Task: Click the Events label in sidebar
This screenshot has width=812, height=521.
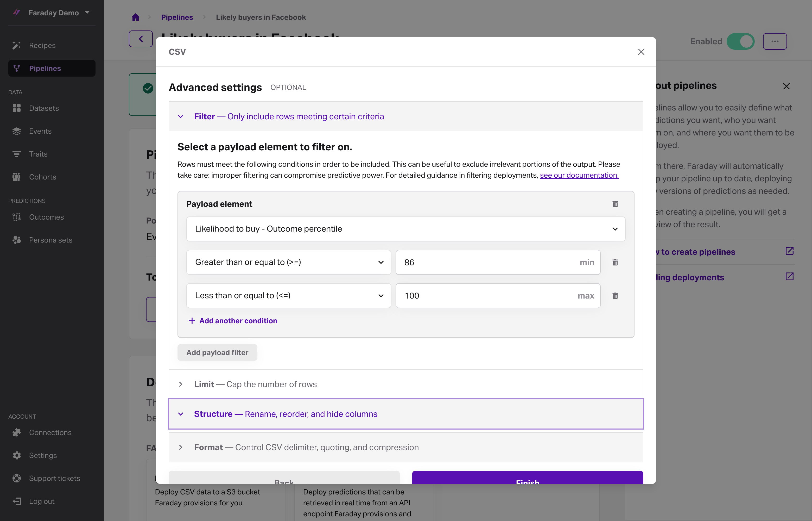Action: (40, 131)
